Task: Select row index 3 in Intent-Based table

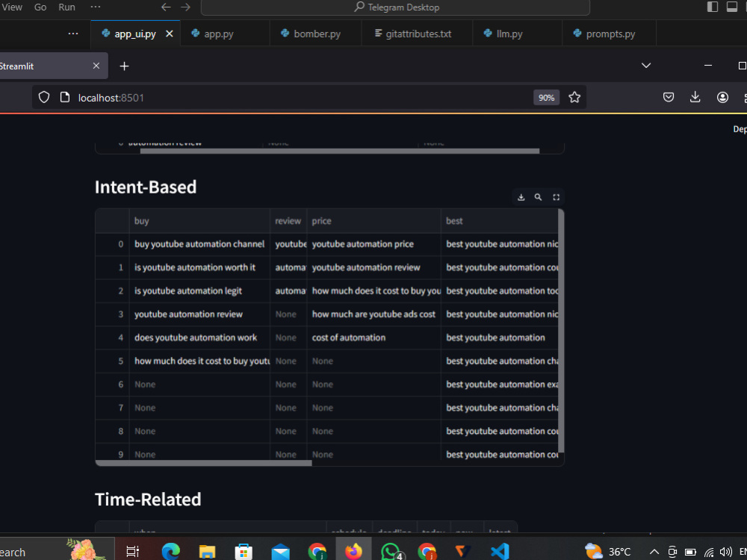Action: click(x=113, y=314)
